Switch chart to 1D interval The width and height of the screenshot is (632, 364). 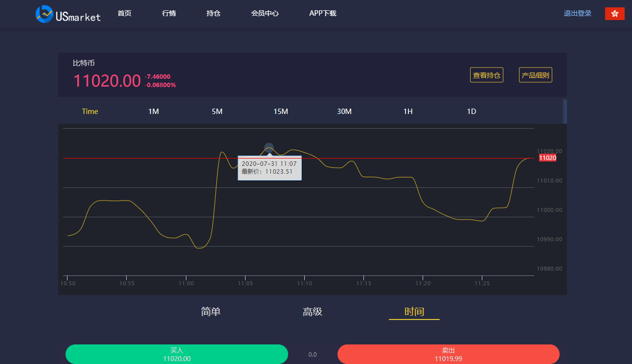point(472,112)
